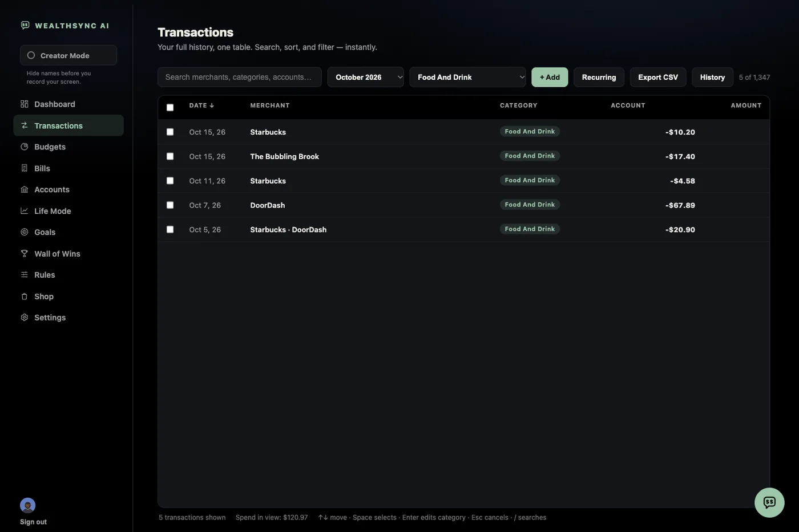Click the Date sort arrow
The width and height of the screenshot is (799, 532).
tap(212, 105)
